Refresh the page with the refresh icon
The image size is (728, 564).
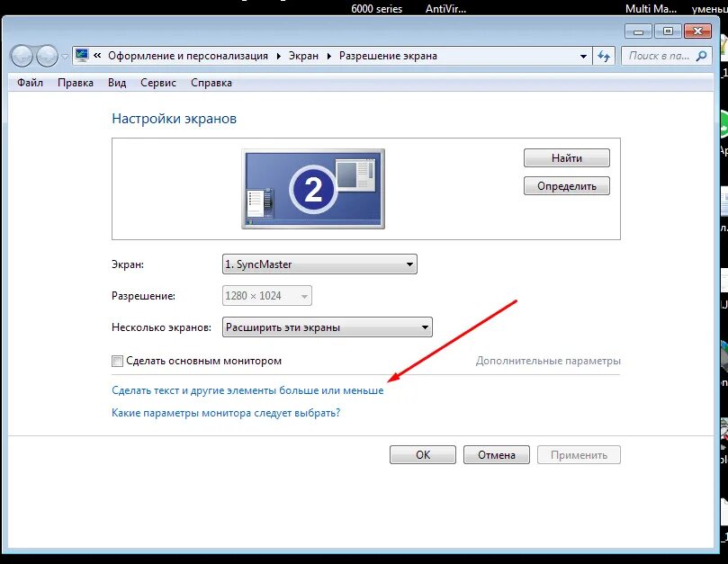pos(604,55)
